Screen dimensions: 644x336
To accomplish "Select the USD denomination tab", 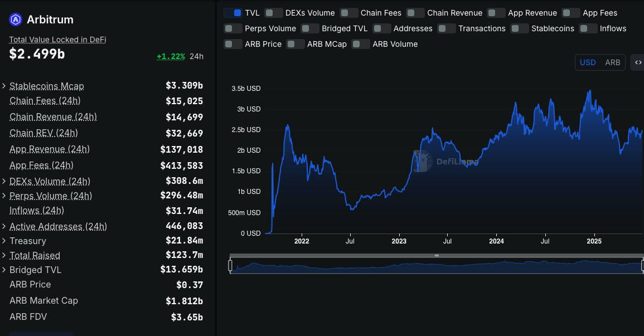I will point(588,62).
